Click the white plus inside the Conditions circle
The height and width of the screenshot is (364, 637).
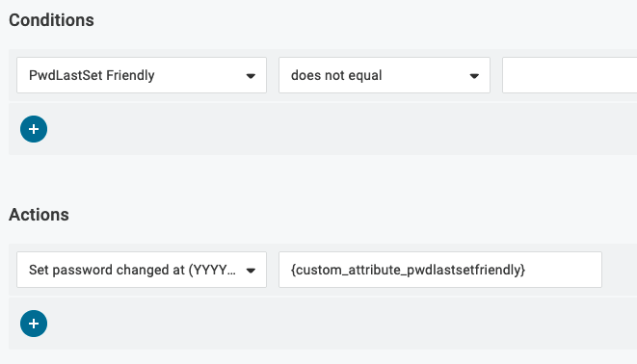(34, 129)
